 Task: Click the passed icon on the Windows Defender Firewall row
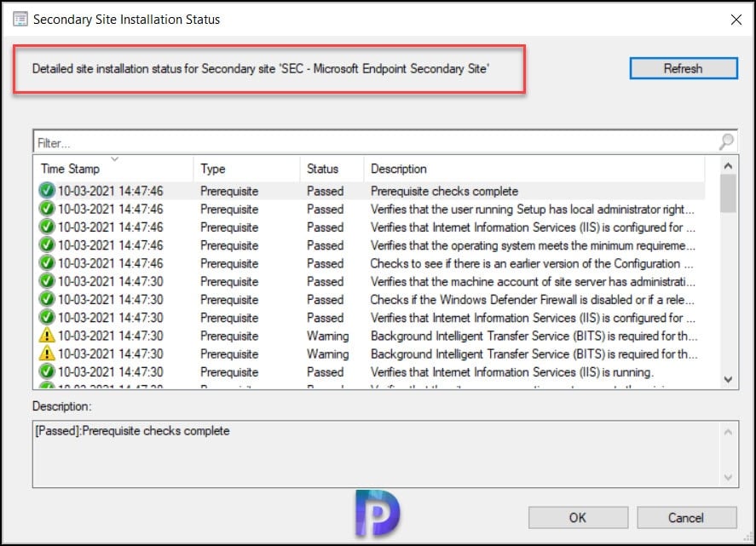tap(47, 300)
